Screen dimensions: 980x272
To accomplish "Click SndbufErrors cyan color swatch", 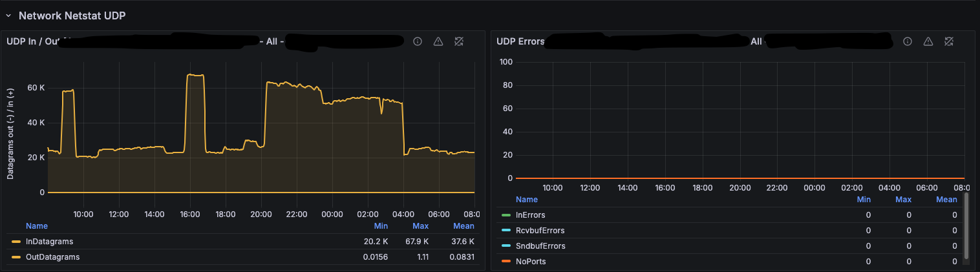I will [x=506, y=246].
